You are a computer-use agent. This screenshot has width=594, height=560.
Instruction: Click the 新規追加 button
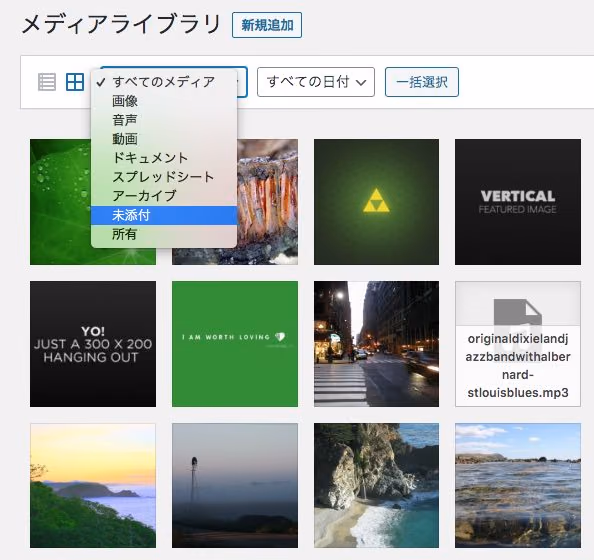click(x=267, y=25)
